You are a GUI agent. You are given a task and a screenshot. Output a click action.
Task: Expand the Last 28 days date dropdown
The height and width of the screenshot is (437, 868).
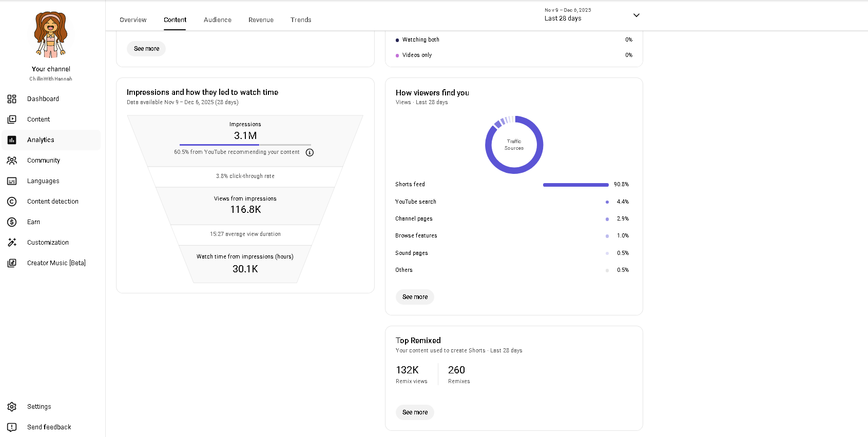pyautogui.click(x=636, y=15)
